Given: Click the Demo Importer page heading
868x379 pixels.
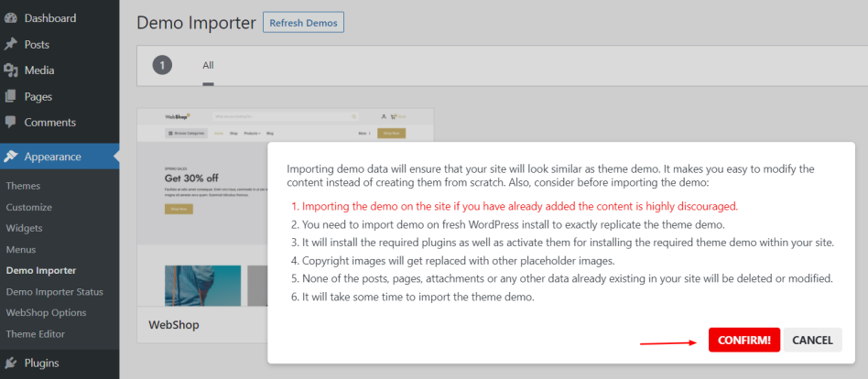Looking at the screenshot, I should [x=197, y=23].
